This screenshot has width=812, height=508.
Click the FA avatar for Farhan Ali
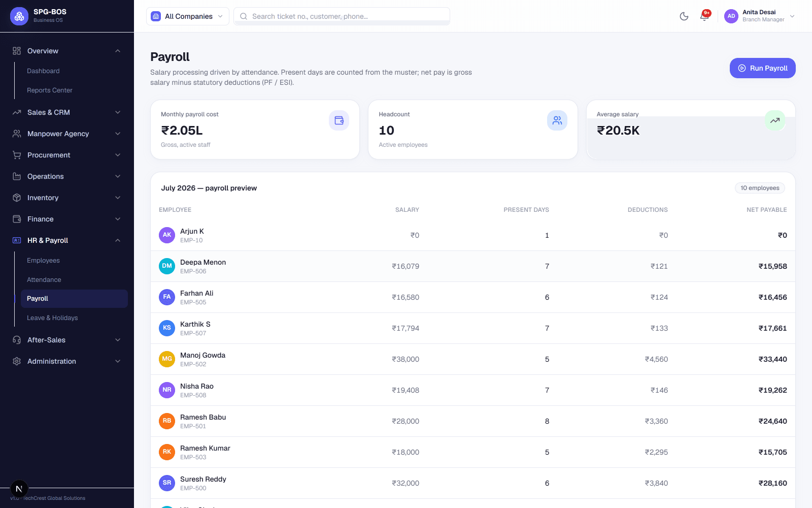[167, 297]
